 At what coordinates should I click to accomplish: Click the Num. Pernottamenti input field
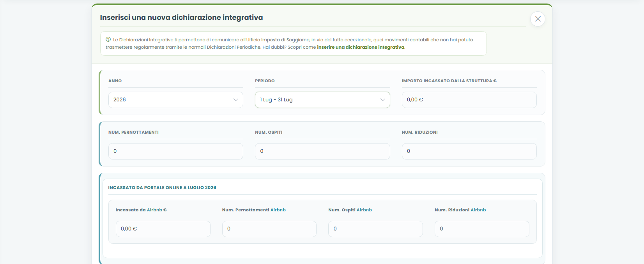tap(176, 151)
